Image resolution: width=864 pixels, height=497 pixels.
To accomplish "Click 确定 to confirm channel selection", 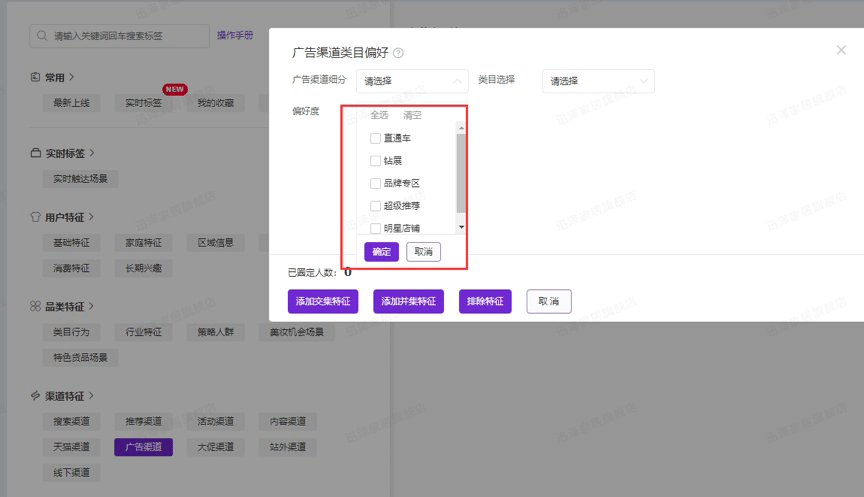I will point(382,252).
